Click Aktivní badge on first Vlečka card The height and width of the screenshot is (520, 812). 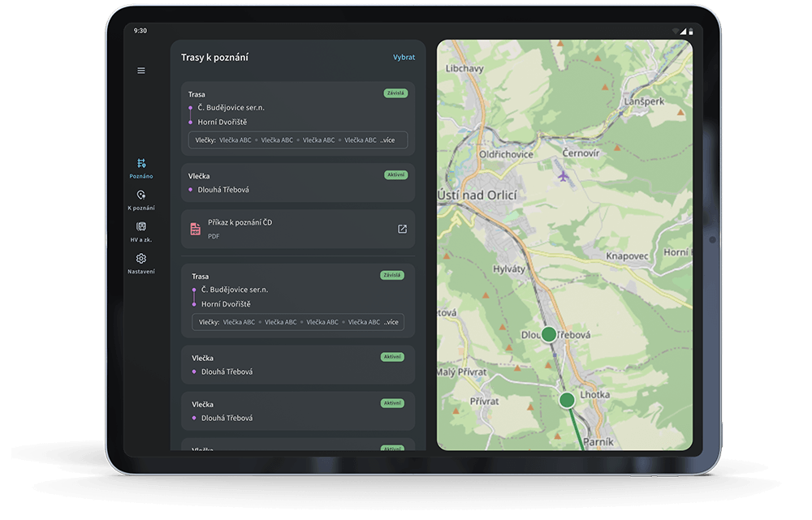point(395,174)
